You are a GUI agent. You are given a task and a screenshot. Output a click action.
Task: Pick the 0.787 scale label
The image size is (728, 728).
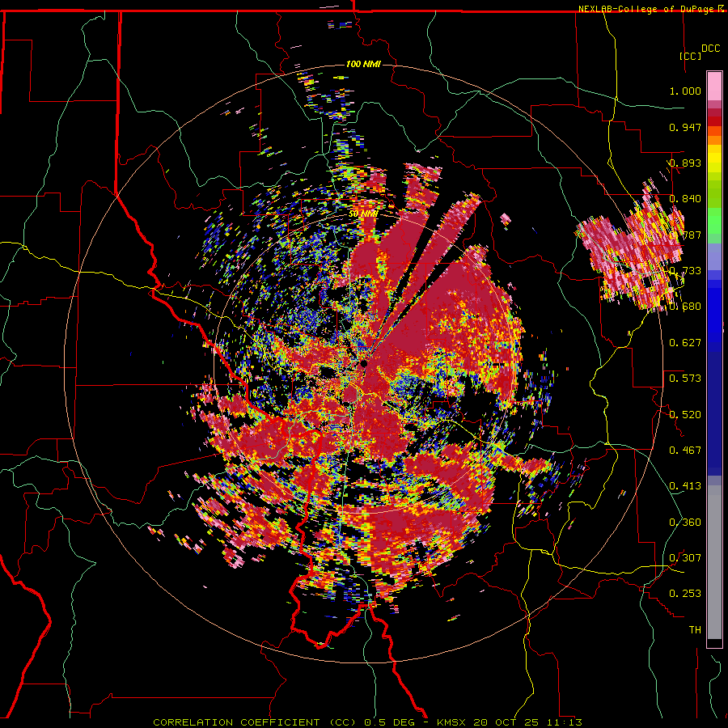(x=685, y=235)
